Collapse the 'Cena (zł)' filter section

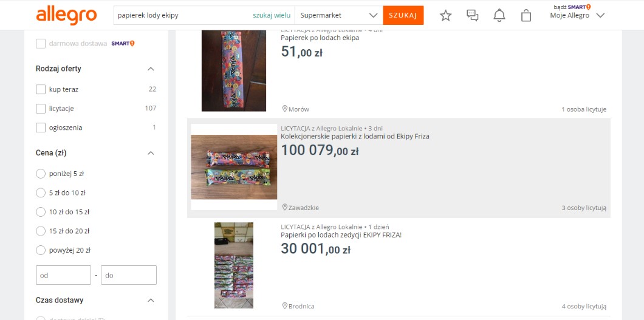pos(151,153)
